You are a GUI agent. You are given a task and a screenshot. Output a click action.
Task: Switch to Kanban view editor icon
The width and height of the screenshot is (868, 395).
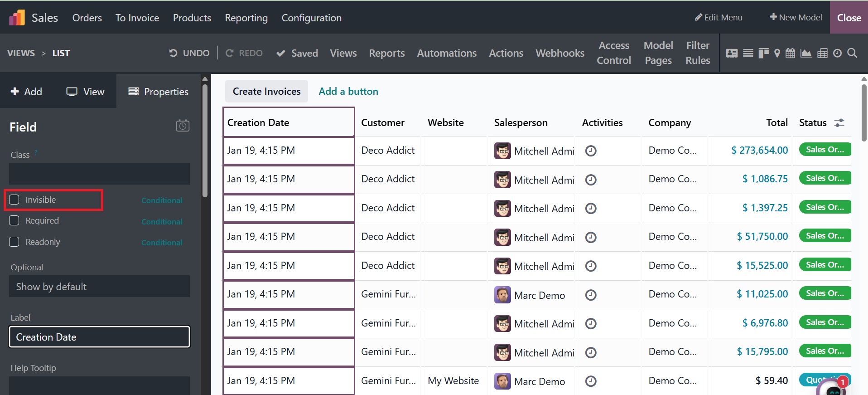click(x=763, y=53)
